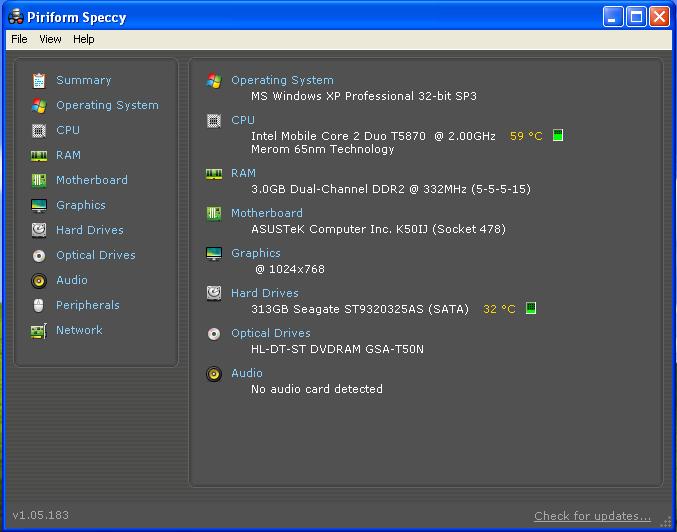Click the Windows flag icon beside the sidebar Operating System entry

[x=39, y=105]
